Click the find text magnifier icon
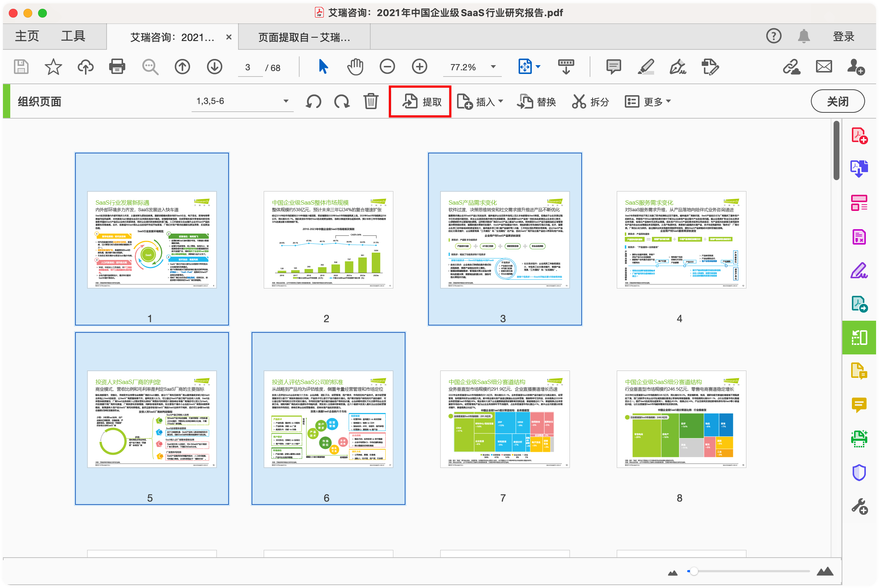879x588 pixels. (x=150, y=67)
